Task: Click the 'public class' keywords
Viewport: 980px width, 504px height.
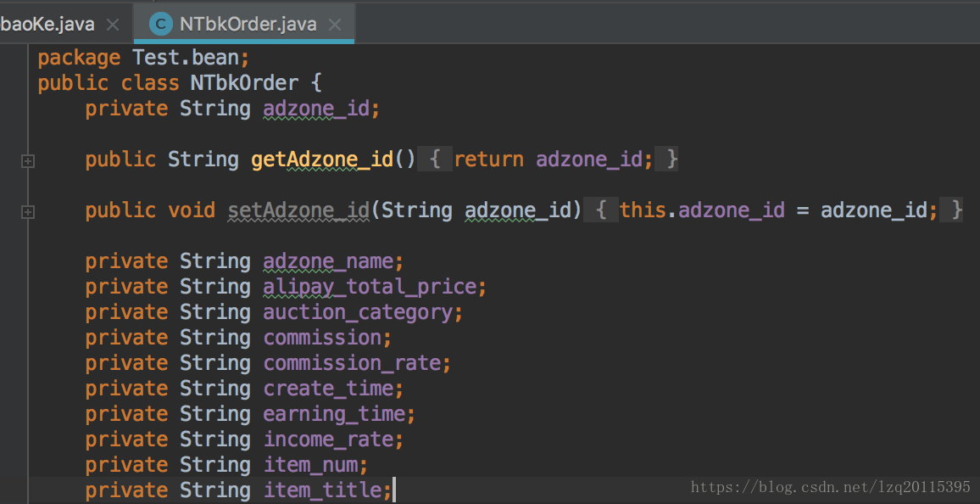Action: (x=109, y=82)
